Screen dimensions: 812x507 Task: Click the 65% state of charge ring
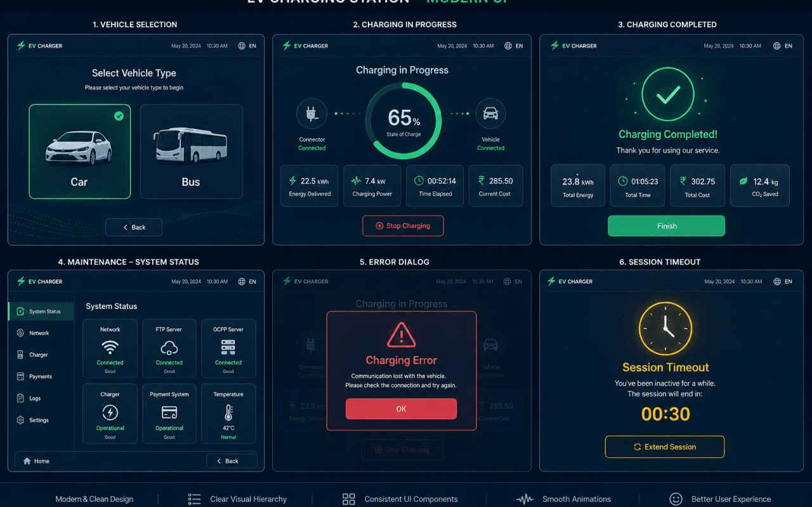click(x=403, y=121)
